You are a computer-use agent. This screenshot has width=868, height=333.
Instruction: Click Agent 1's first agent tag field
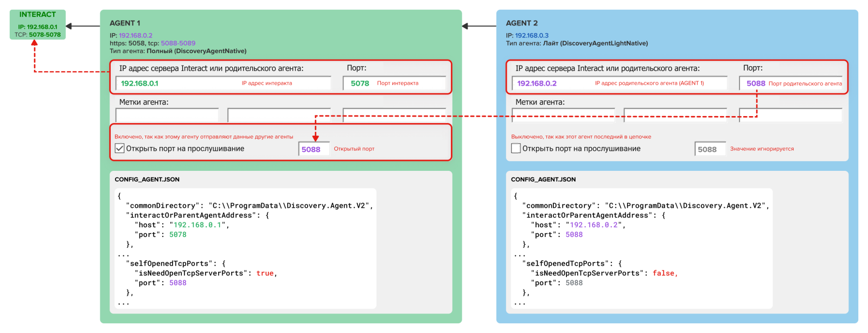pyautogui.click(x=167, y=116)
